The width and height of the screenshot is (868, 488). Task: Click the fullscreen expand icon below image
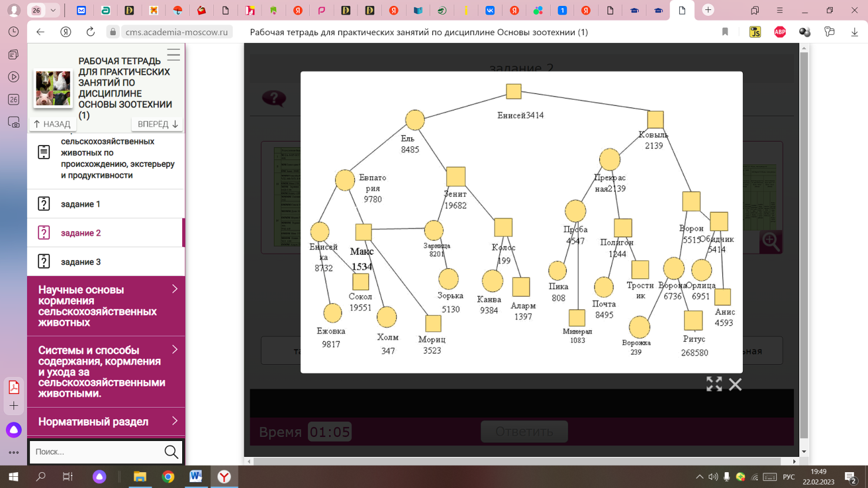(x=713, y=384)
